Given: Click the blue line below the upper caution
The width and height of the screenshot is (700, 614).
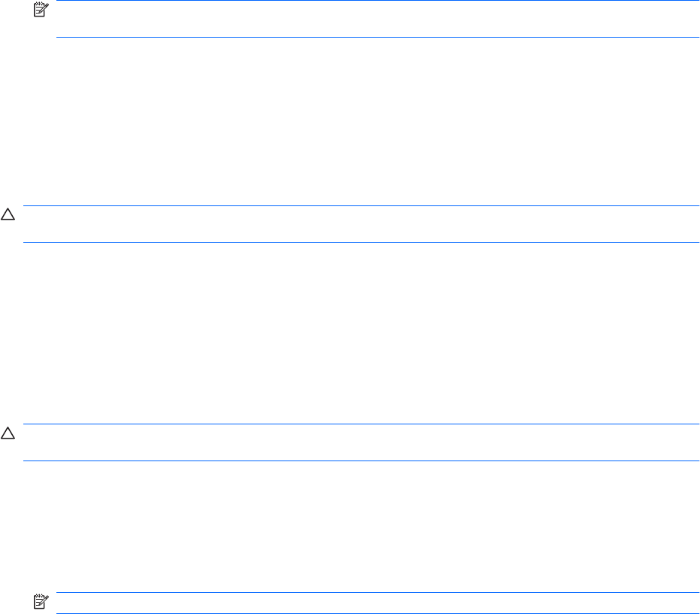Looking at the screenshot, I should click(x=361, y=242).
